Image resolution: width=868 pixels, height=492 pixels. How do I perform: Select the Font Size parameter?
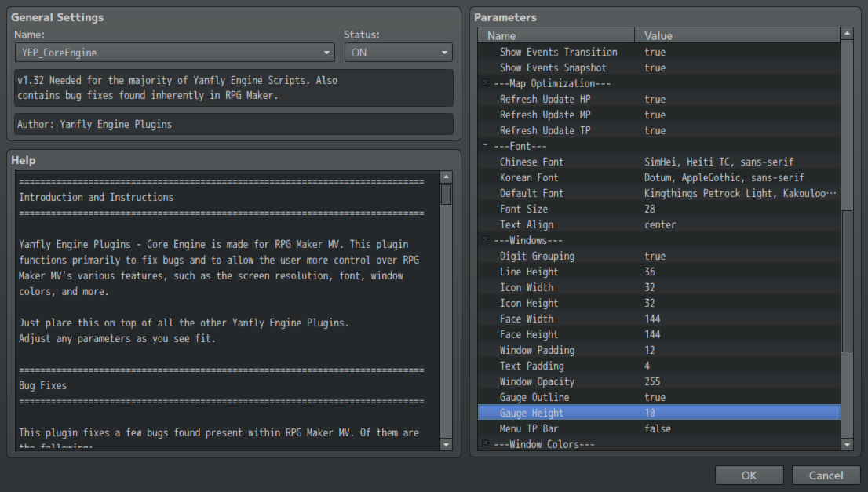(658, 210)
